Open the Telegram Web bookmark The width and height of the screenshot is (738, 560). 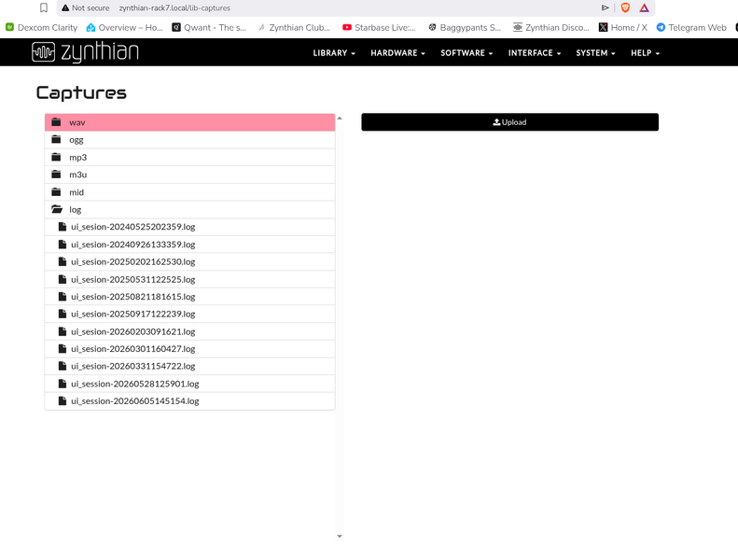point(691,27)
